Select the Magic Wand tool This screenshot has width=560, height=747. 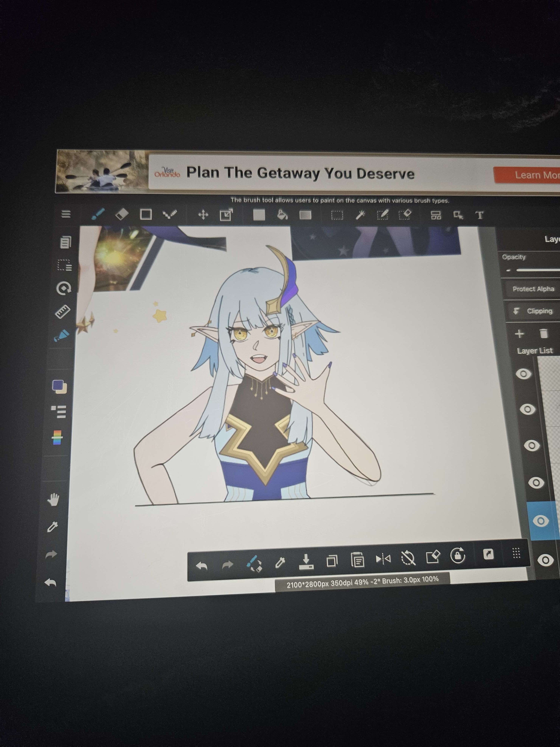(x=360, y=215)
